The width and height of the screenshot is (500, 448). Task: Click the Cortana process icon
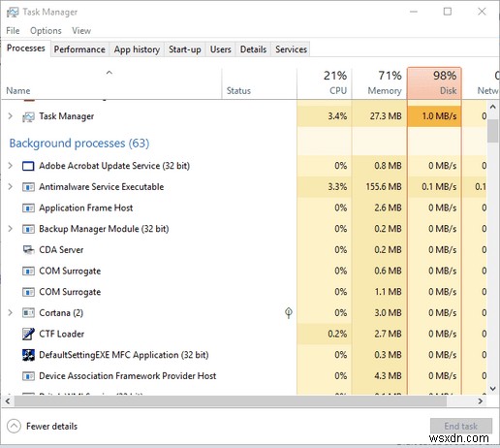click(x=28, y=313)
